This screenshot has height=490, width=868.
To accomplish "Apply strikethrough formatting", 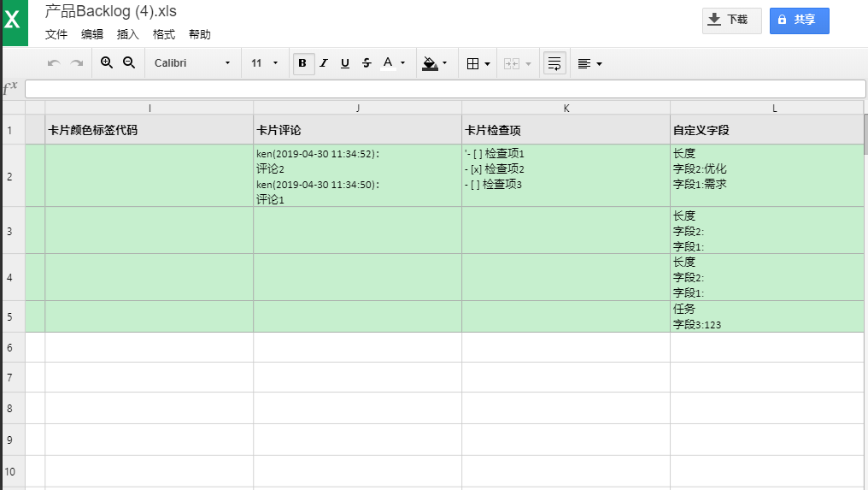I will [367, 63].
